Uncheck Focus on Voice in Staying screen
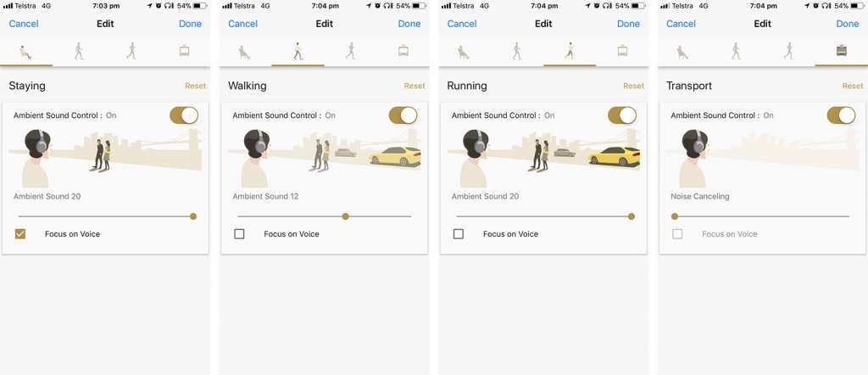 pyautogui.click(x=20, y=234)
